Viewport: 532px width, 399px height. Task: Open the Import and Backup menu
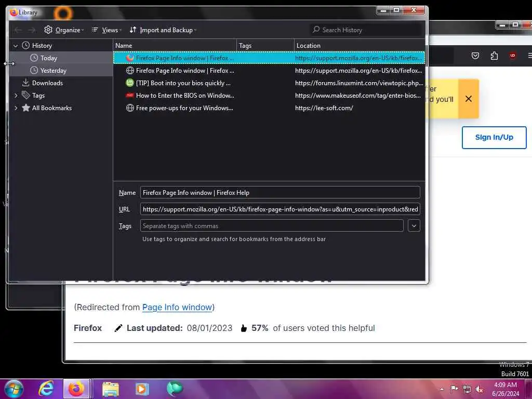[163, 30]
